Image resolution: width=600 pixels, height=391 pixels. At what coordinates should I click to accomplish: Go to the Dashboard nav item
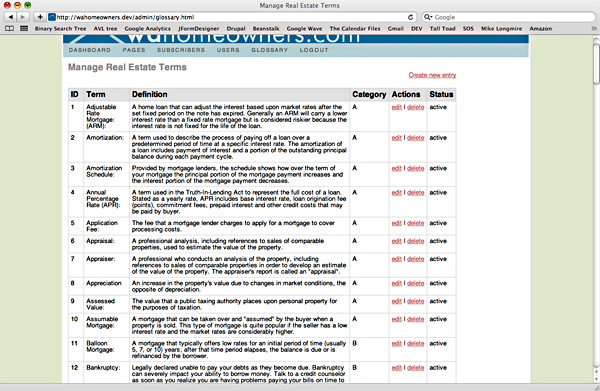pos(90,50)
